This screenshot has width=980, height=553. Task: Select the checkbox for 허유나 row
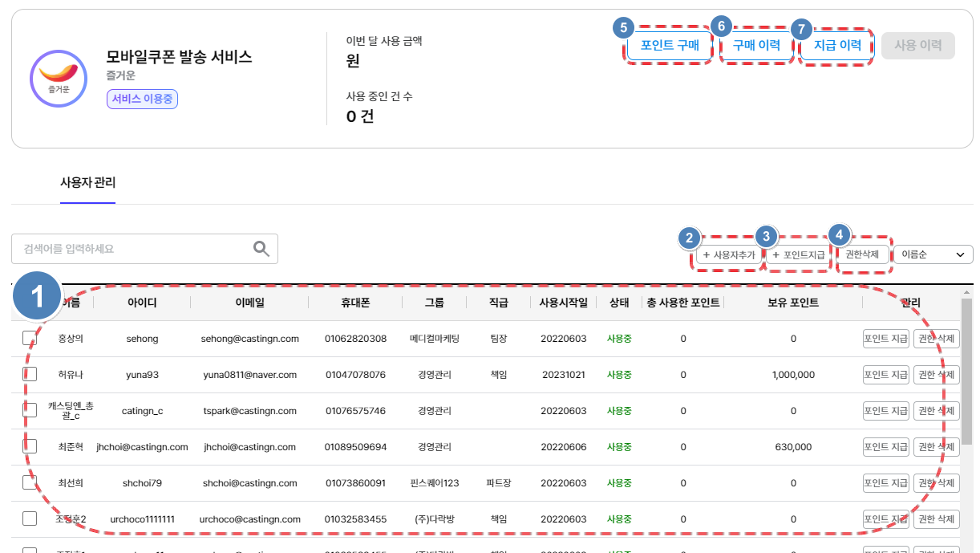30,374
